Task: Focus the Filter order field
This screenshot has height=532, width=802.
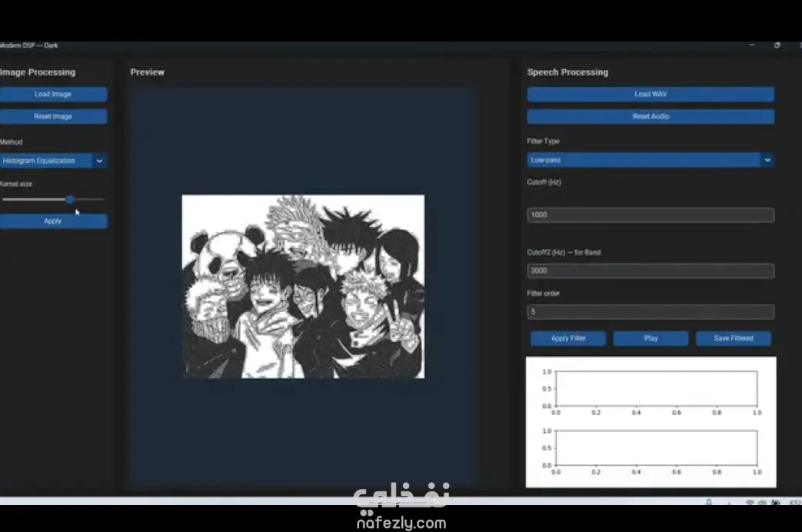Action: click(651, 311)
